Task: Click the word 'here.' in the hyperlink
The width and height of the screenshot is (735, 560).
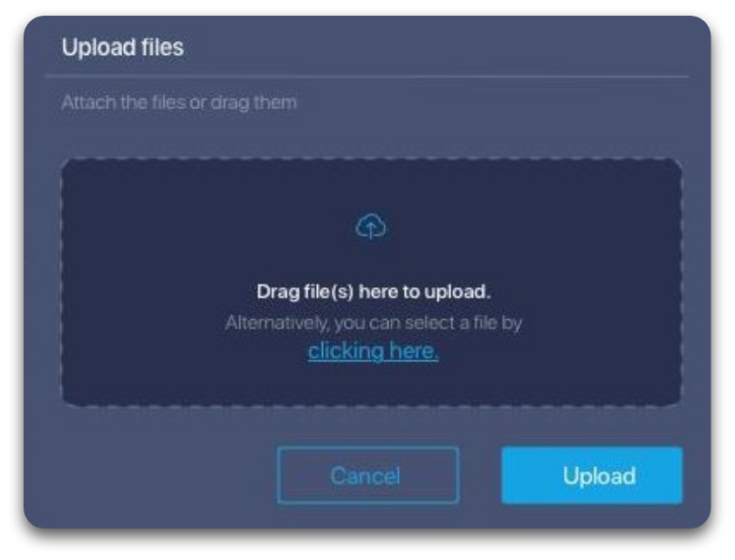Action: coord(414,351)
